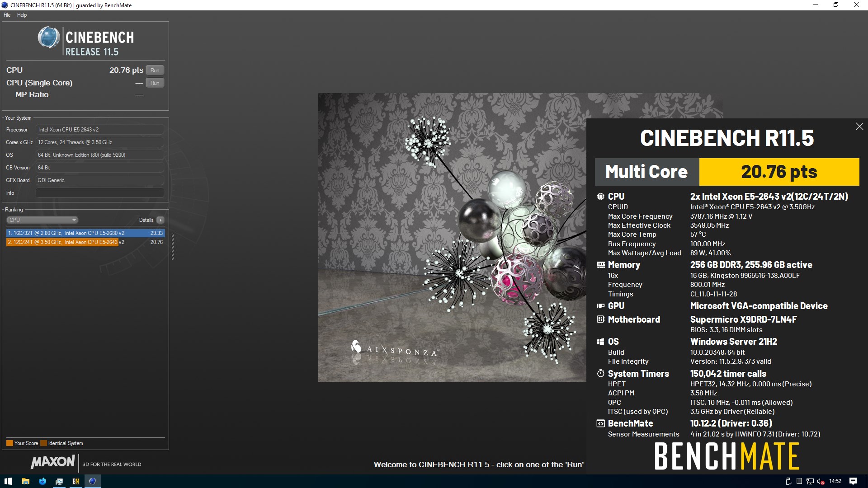Open the Ranking CPU dropdown

tap(42, 220)
